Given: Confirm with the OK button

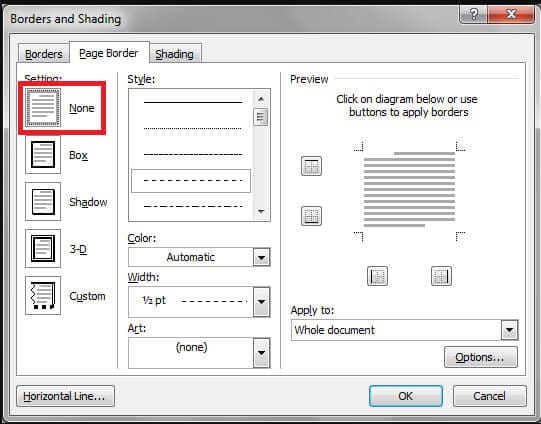Looking at the screenshot, I should [x=406, y=396].
